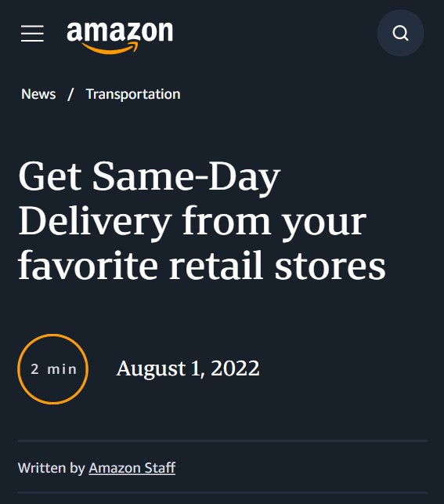This screenshot has width=444, height=504.
Task: Click the divider line above 'Written by'
Action: tap(222, 441)
